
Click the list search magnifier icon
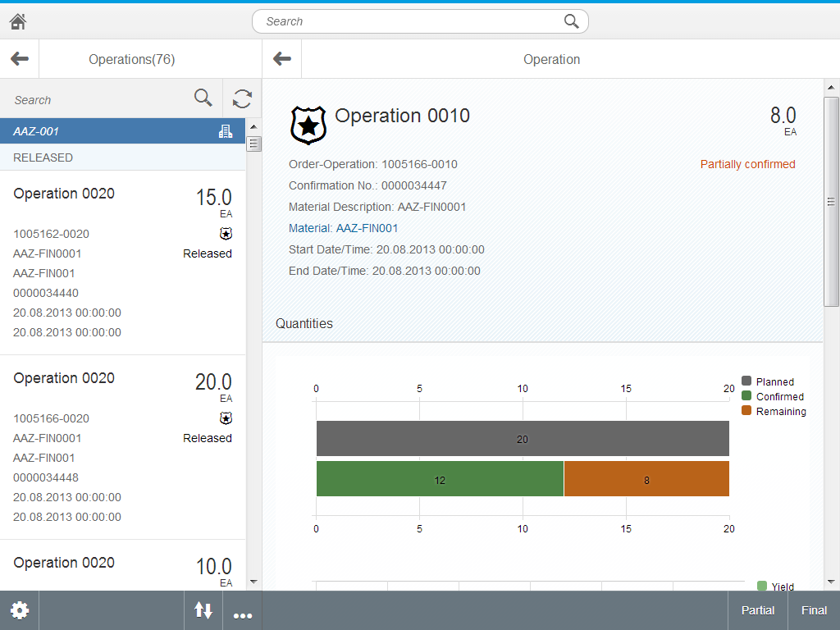tap(203, 98)
